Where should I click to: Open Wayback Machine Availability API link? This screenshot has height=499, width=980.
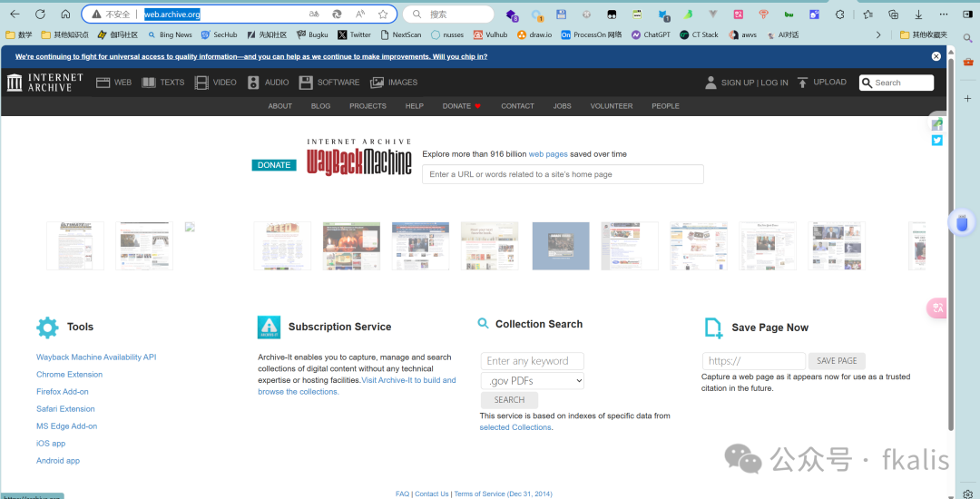[x=96, y=357]
